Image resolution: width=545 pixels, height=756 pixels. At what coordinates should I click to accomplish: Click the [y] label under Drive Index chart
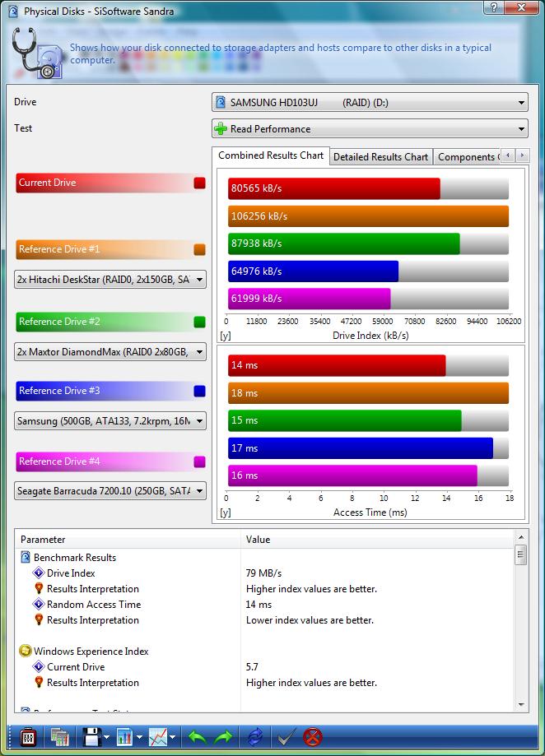point(226,336)
